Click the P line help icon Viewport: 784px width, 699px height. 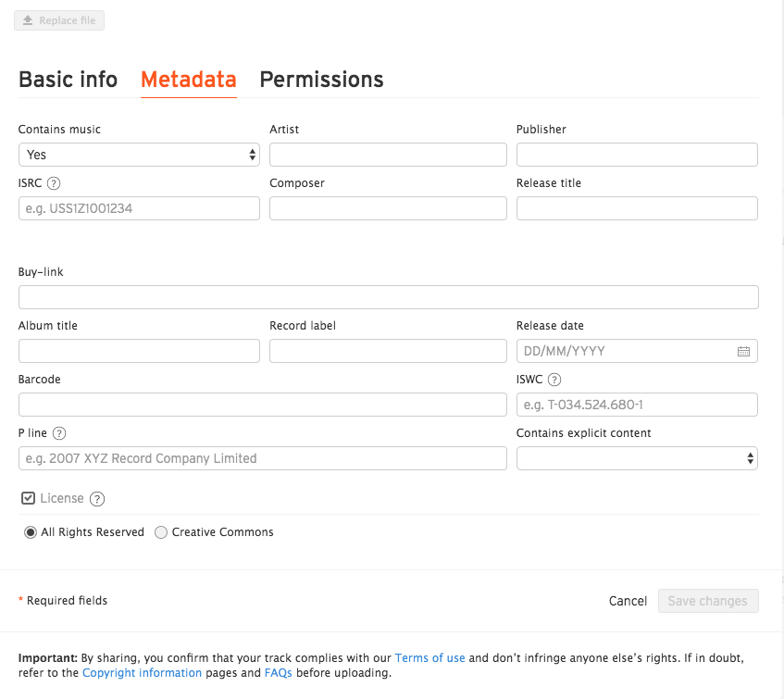point(59,433)
